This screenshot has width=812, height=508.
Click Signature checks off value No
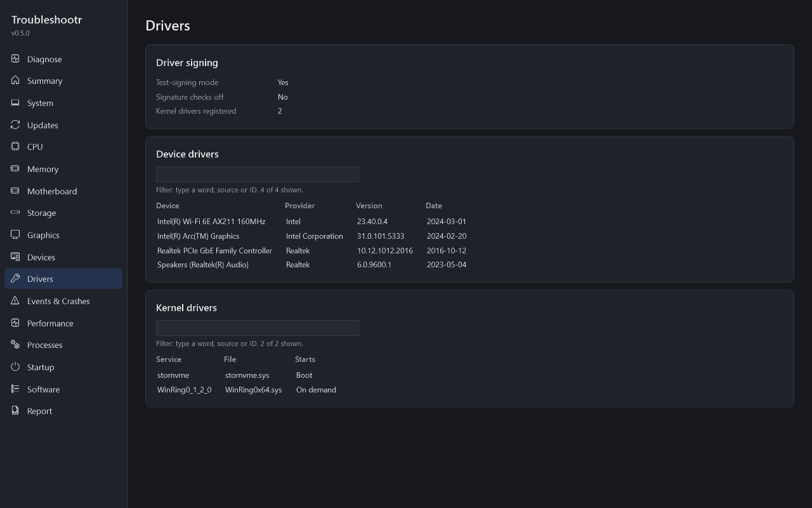[283, 97]
